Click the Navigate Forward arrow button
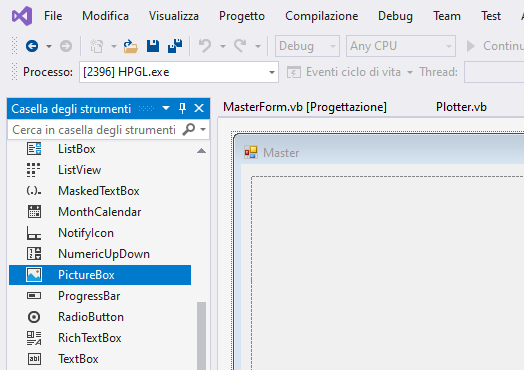The height and width of the screenshot is (370, 524). click(x=66, y=46)
